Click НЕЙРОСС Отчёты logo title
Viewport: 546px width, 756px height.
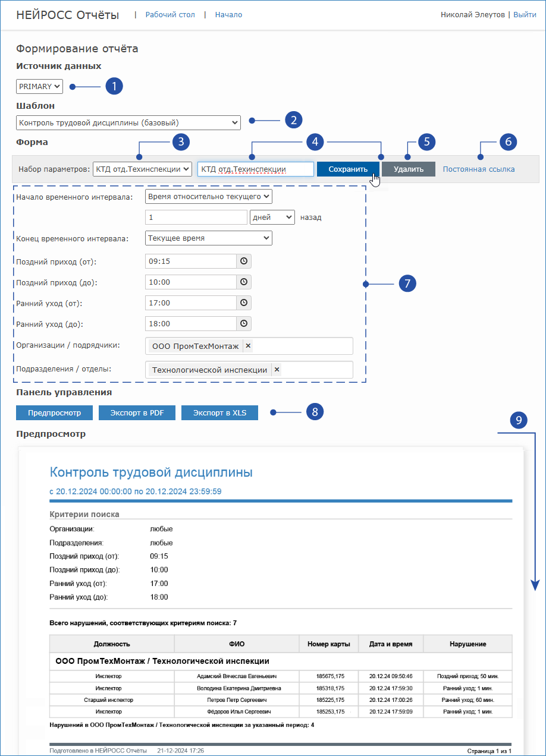coord(68,15)
